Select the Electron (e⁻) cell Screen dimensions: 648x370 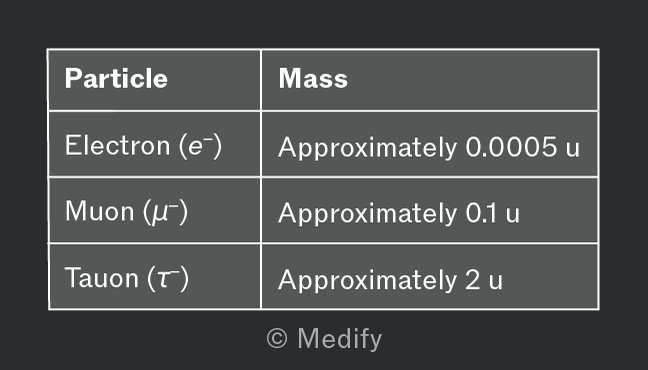pos(154,144)
